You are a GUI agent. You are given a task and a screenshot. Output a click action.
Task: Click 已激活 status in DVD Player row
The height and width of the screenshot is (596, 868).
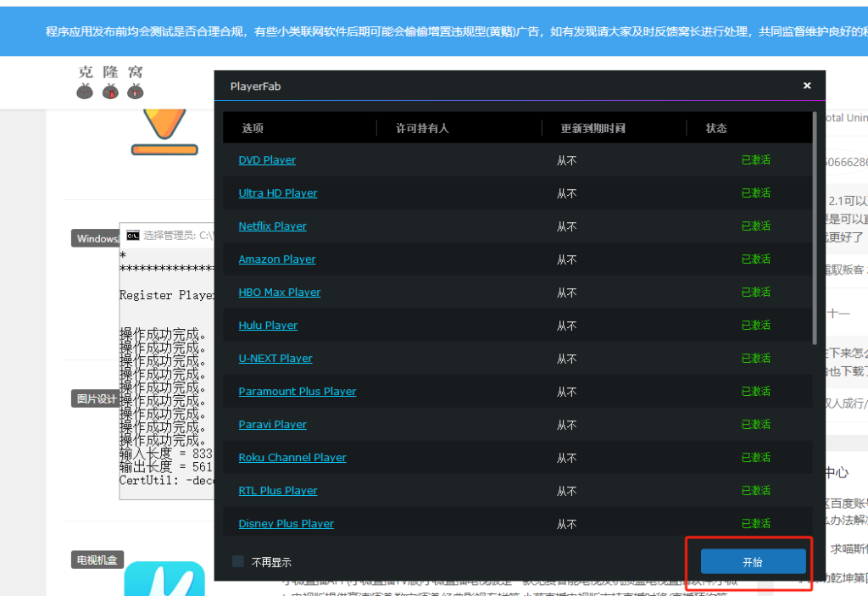click(755, 160)
